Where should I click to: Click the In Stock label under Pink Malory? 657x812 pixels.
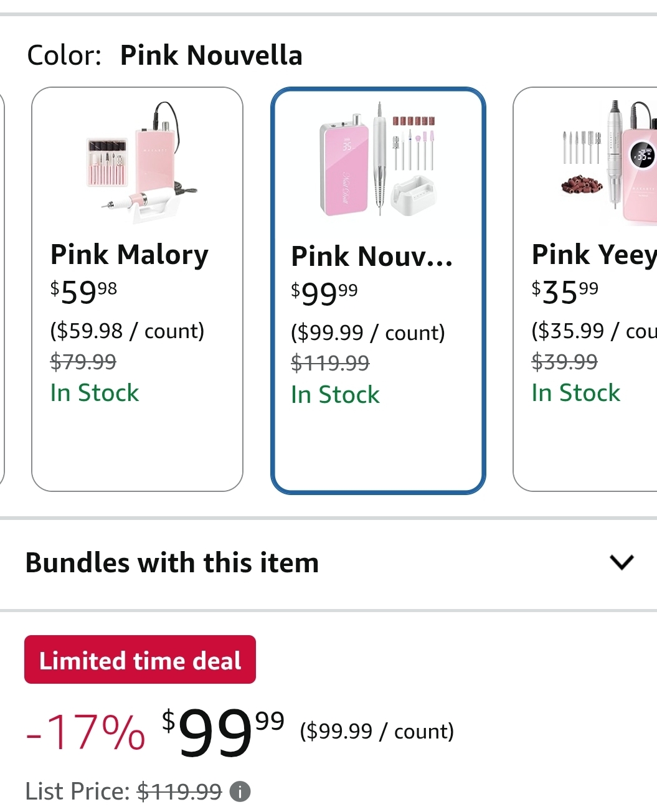click(95, 393)
